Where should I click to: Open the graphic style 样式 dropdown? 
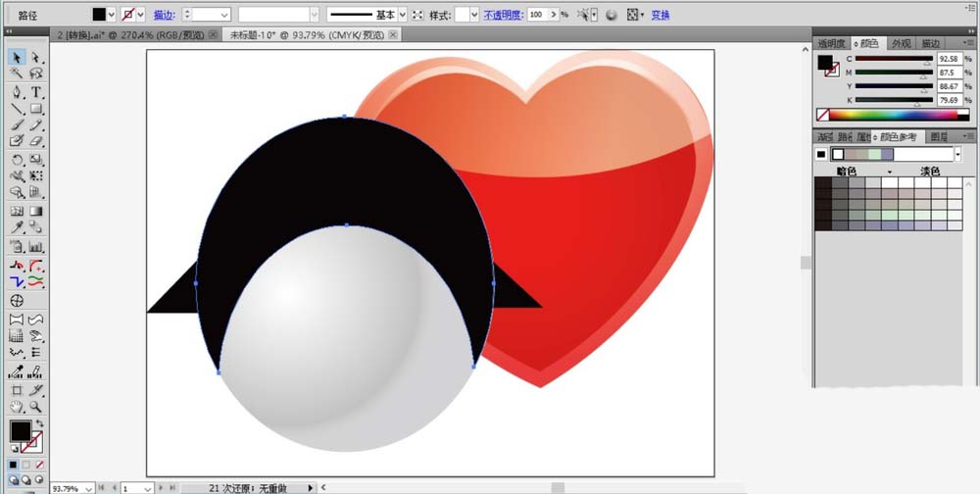coord(474,15)
